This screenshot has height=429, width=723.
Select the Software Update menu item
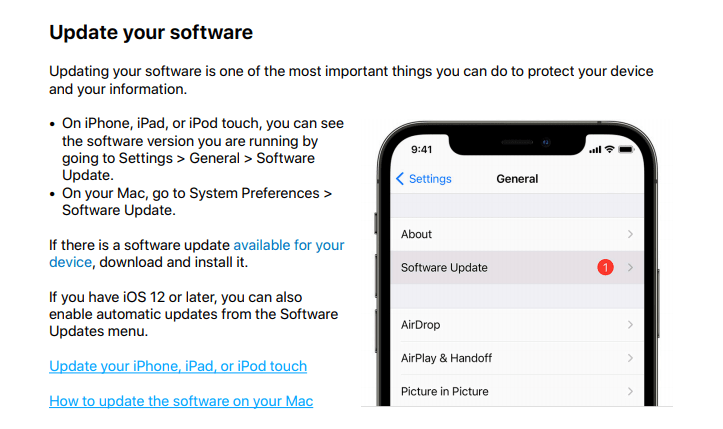point(517,268)
